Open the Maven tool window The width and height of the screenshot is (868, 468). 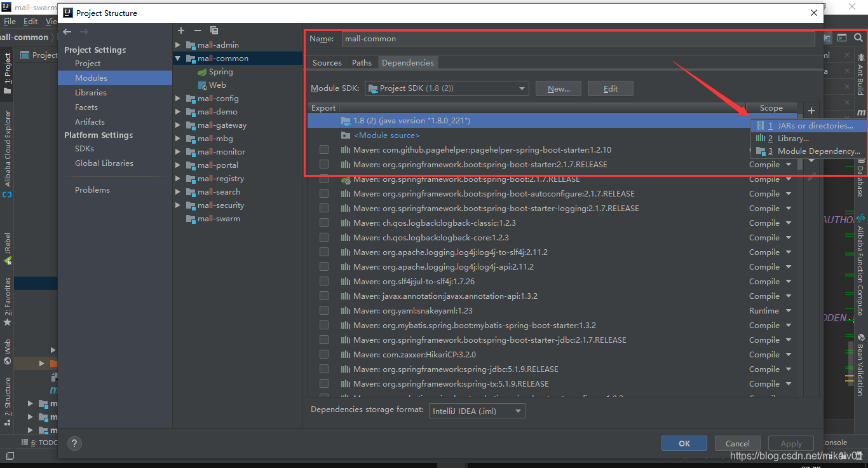point(860,112)
